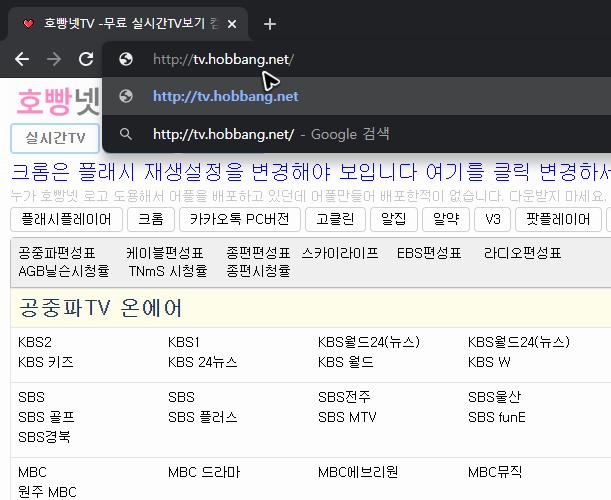Open 종편시청률 link
Image resolution: width=611 pixels, height=500 pixels.
(x=258, y=271)
